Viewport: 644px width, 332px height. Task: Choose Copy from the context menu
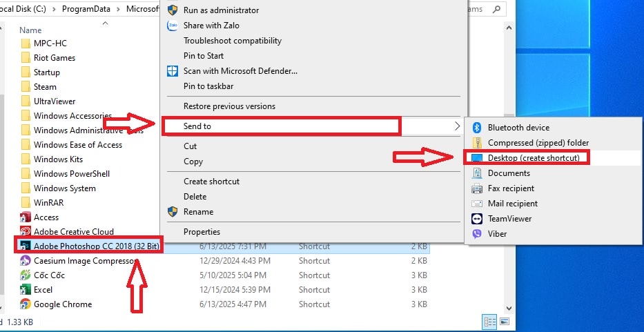click(x=193, y=162)
